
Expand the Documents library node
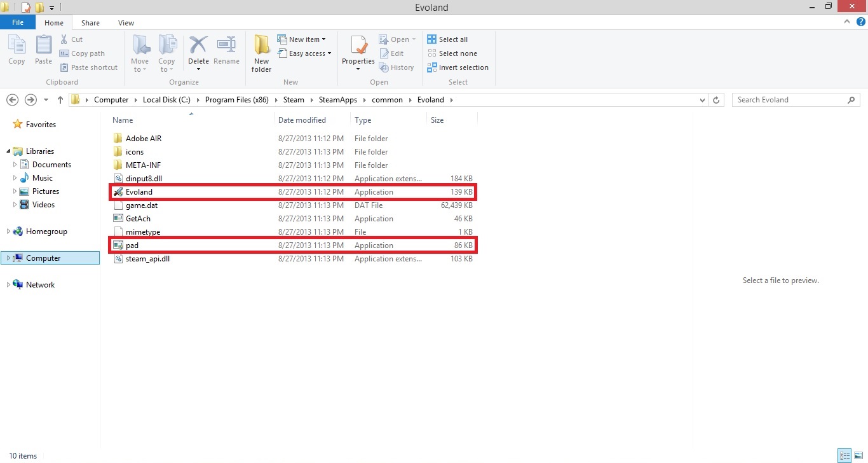[x=15, y=165]
